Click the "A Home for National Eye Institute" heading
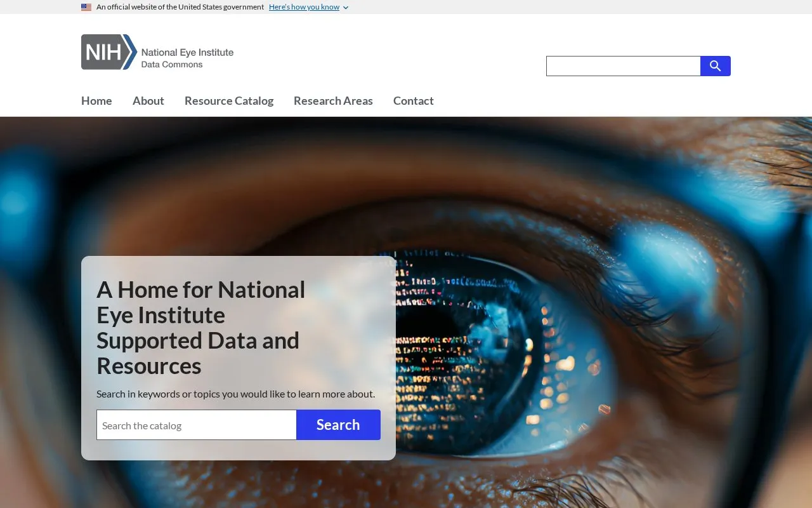The image size is (812, 508). click(x=201, y=328)
